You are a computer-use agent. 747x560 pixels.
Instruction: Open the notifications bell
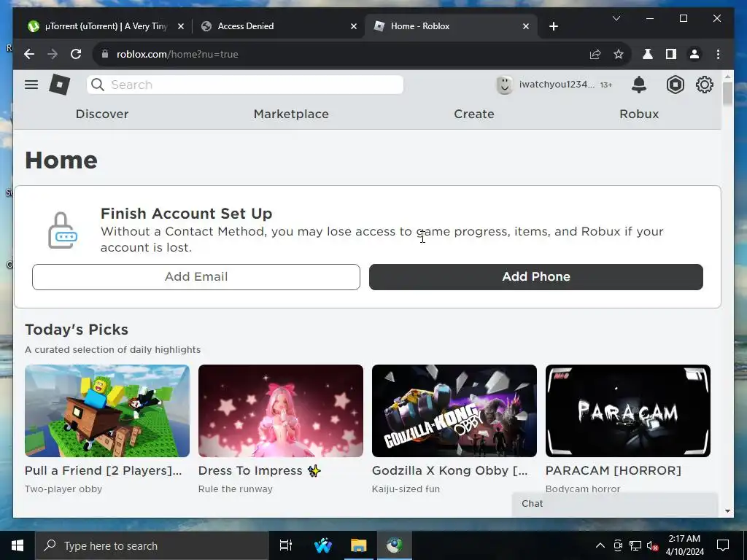(x=639, y=85)
